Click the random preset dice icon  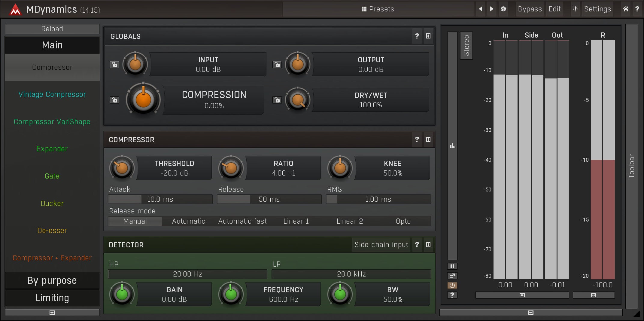coord(503,9)
